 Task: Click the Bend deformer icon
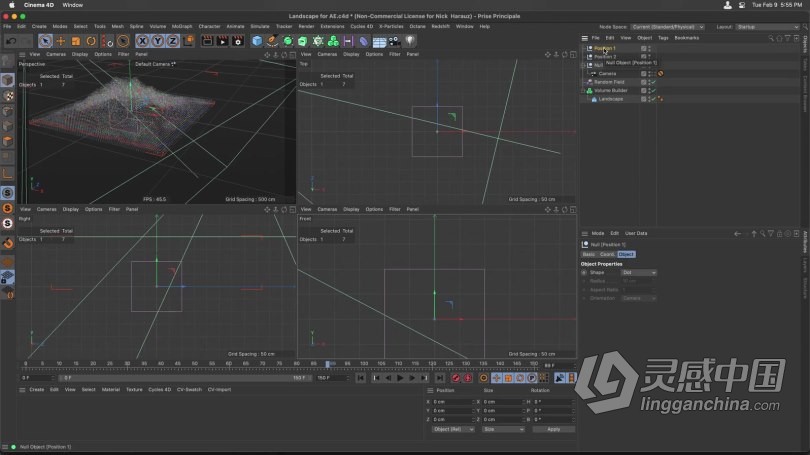[x=364, y=41]
